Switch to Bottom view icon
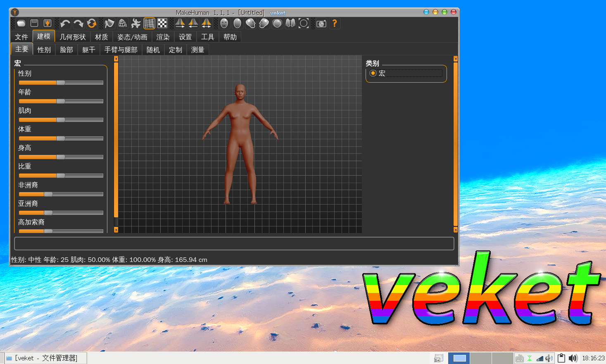The height and width of the screenshot is (364, 606). click(290, 24)
